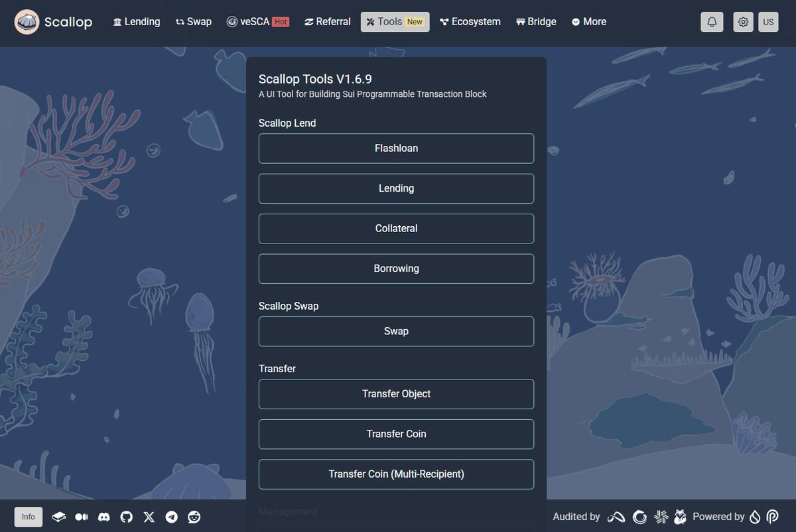Open the veSCA Hot menu item
The image size is (796, 532).
(258, 22)
